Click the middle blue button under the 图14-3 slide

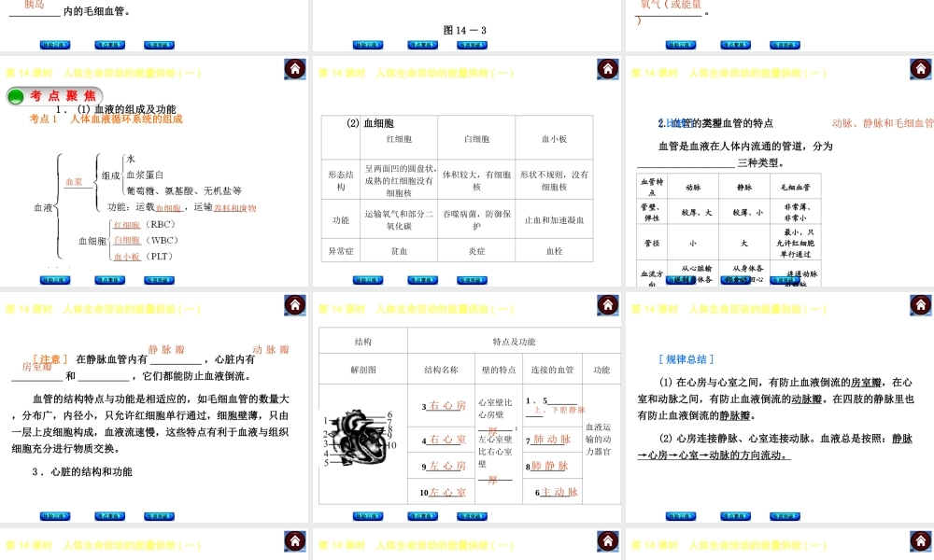tap(422, 45)
